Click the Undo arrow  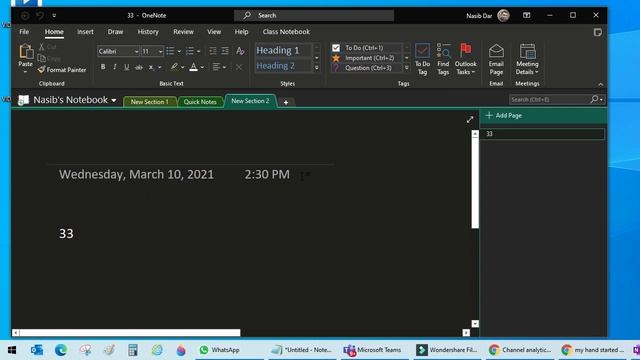40,16
